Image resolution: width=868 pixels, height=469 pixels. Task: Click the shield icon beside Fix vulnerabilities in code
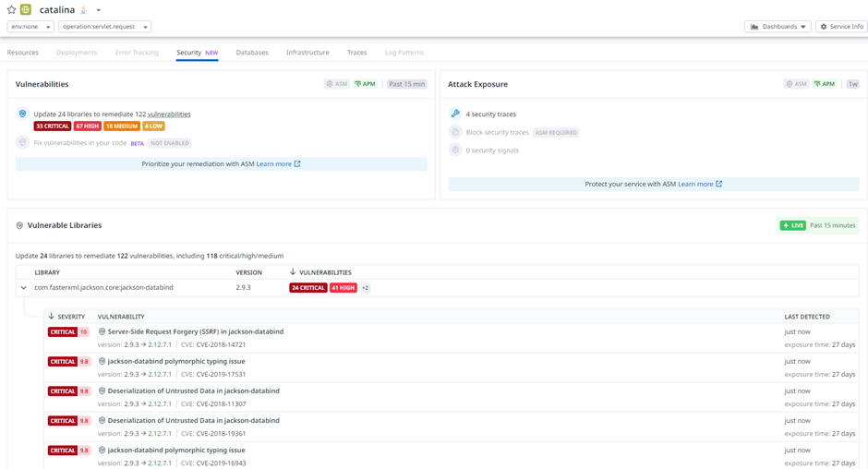point(23,142)
